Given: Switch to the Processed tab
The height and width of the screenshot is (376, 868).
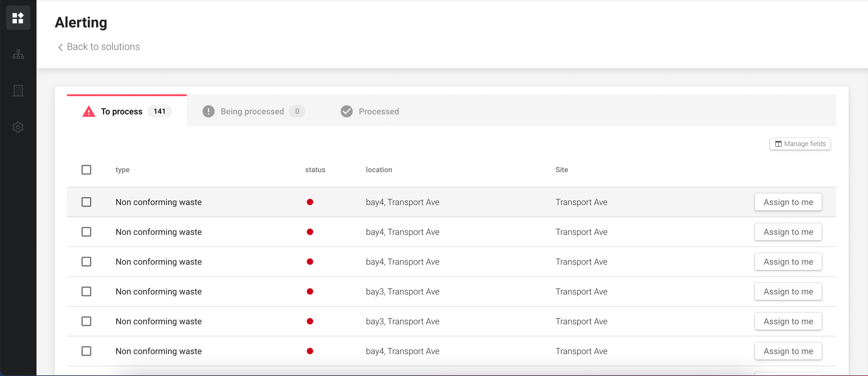Looking at the screenshot, I should coord(378,111).
